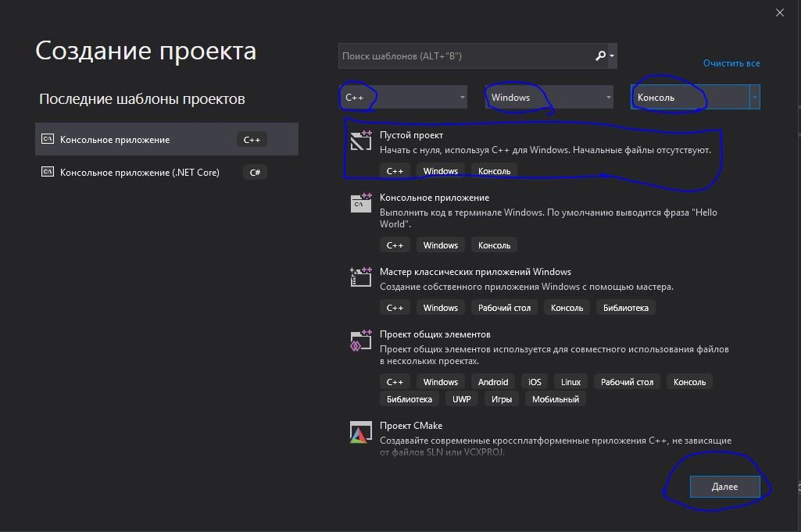801x532 pixels.
Task: Click the C++ console app icon in recent templates
Action: tap(48, 139)
